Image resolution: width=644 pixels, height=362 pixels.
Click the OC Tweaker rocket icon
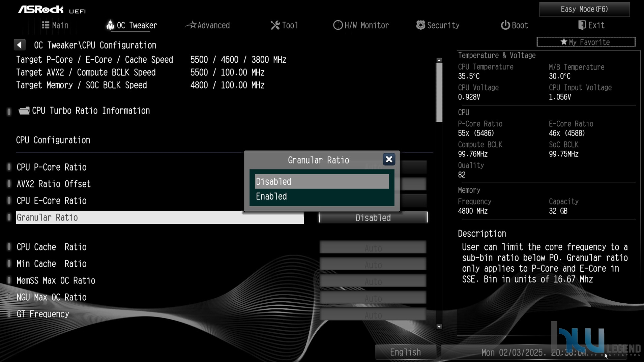(110, 25)
